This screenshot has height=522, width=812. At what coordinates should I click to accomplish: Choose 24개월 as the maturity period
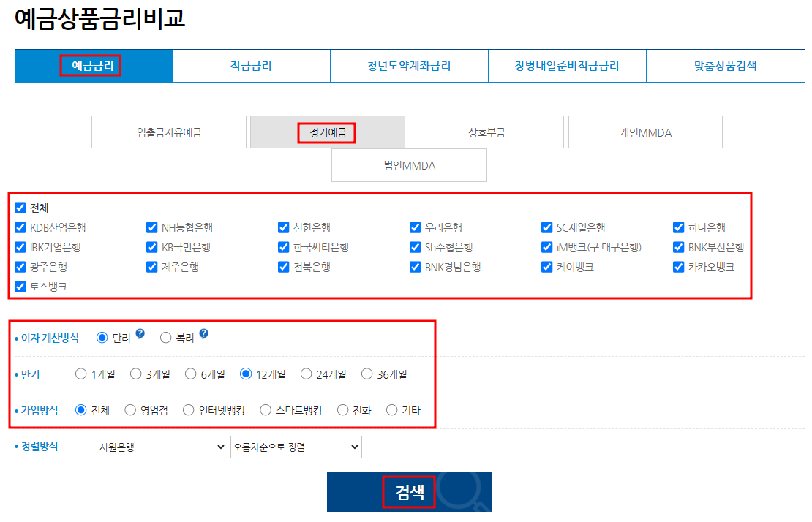point(306,374)
